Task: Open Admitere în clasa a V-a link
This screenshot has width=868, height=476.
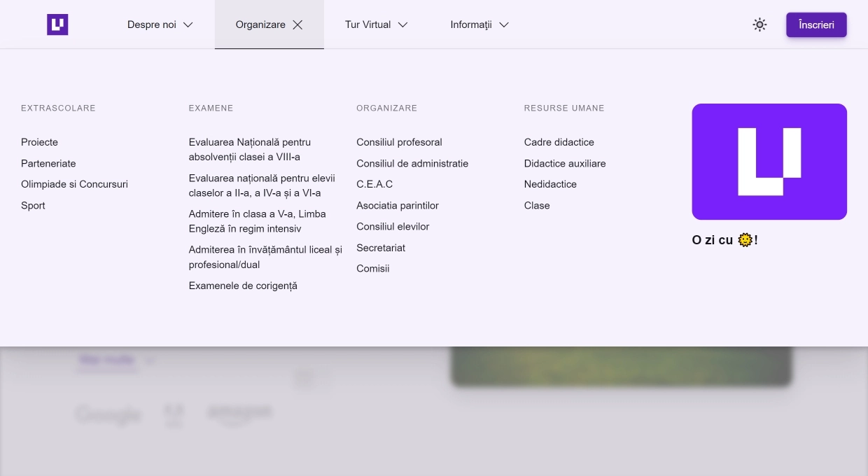Action: click(257, 220)
